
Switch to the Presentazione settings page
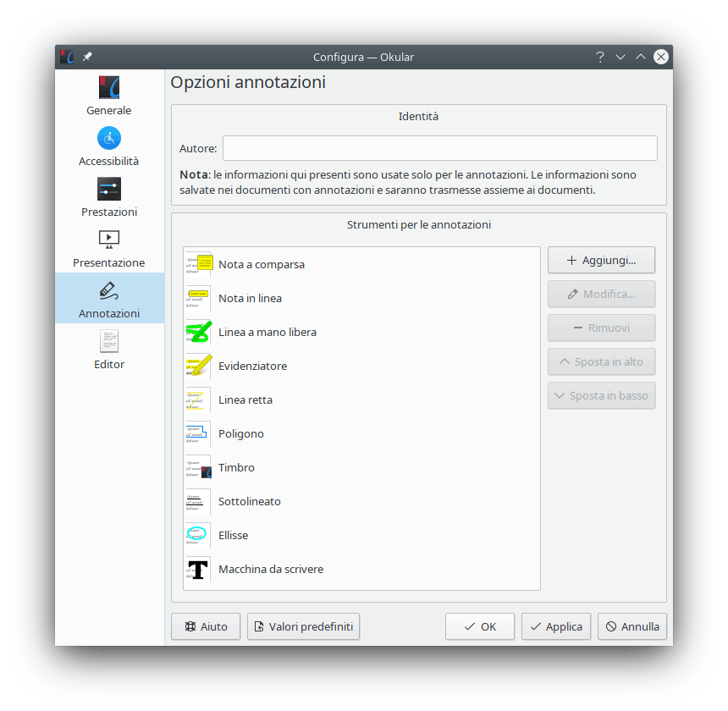pos(109,247)
